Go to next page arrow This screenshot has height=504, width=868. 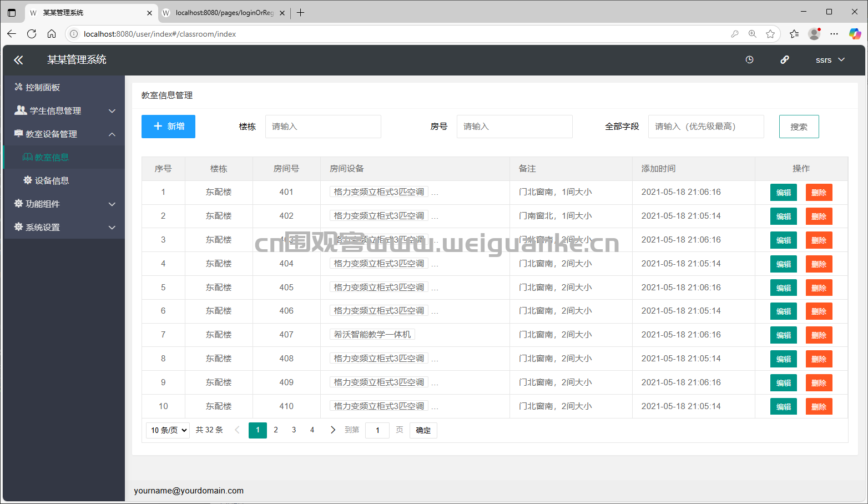pyautogui.click(x=332, y=430)
